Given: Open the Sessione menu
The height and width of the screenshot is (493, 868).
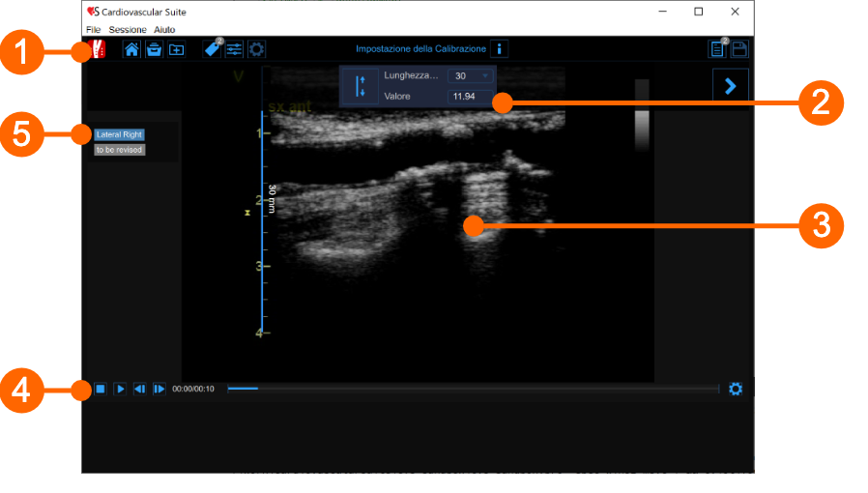Looking at the screenshot, I should click(128, 30).
